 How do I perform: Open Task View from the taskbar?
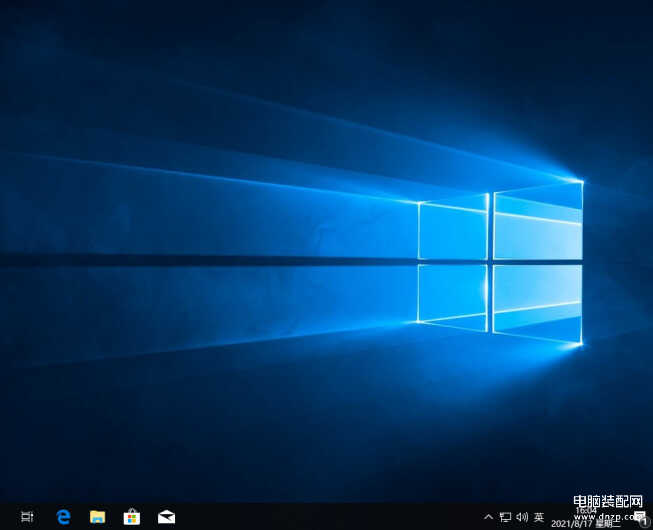(x=27, y=517)
